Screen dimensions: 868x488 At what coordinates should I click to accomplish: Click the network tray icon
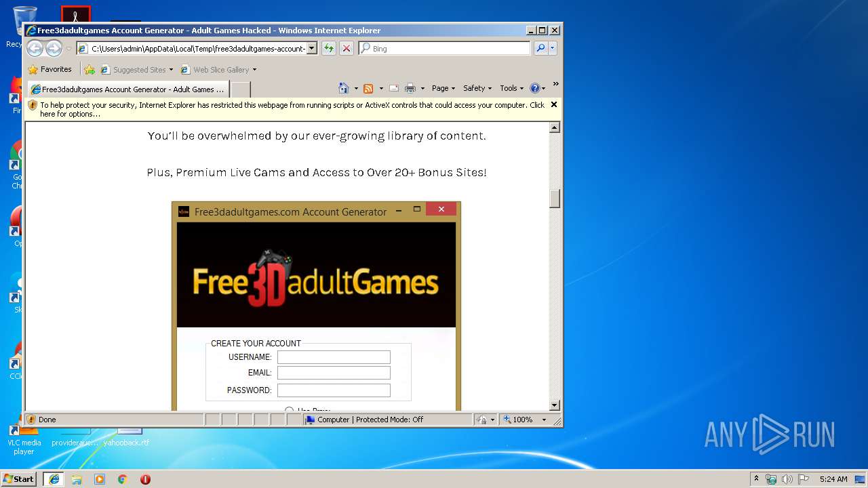click(x=771, y=479)
